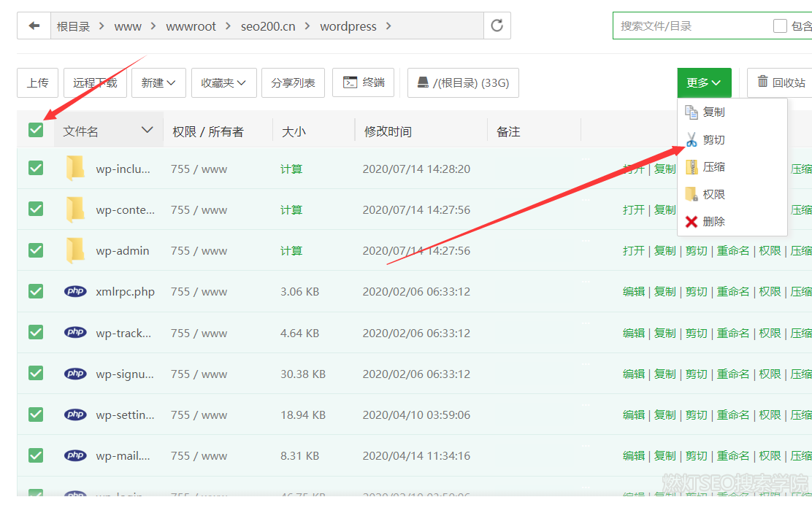This screenshot has width=812, height=505.
Task: Go to 根目录 in the breadcrumb
Action: coord(73,26)
